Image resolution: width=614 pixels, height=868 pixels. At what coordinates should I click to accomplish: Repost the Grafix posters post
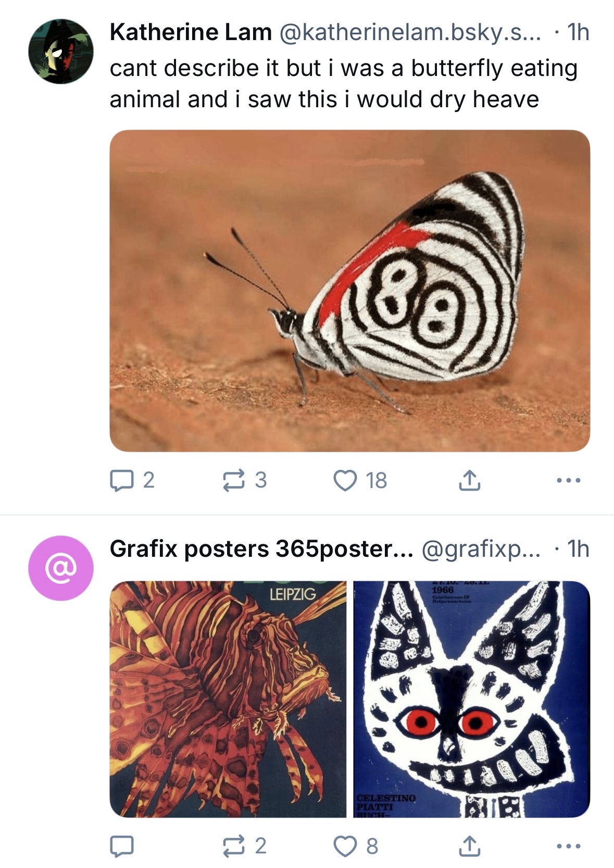click(234, 846)
